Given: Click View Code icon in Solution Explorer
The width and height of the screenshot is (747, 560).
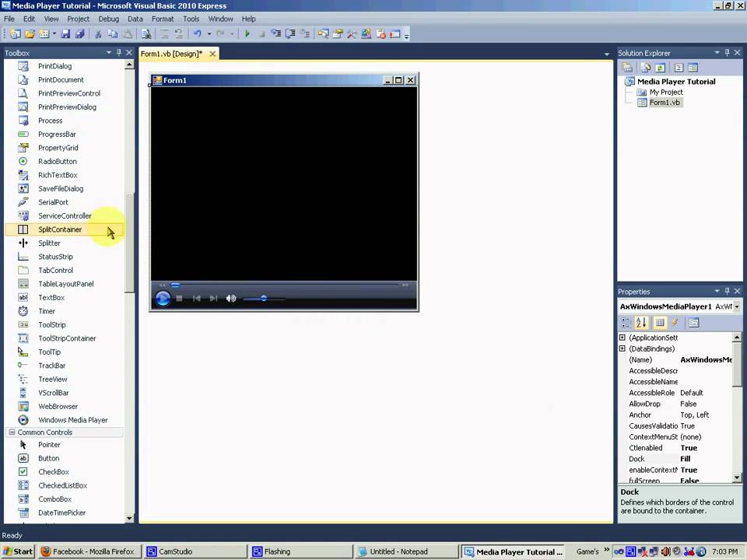Looking at the screenshot, I should point(679,68).
